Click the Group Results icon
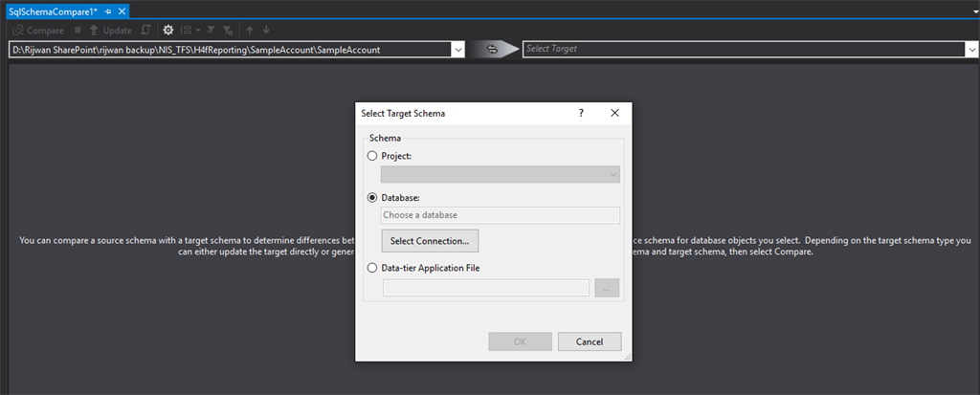The image size is (980, 395). tap(187, 30)
